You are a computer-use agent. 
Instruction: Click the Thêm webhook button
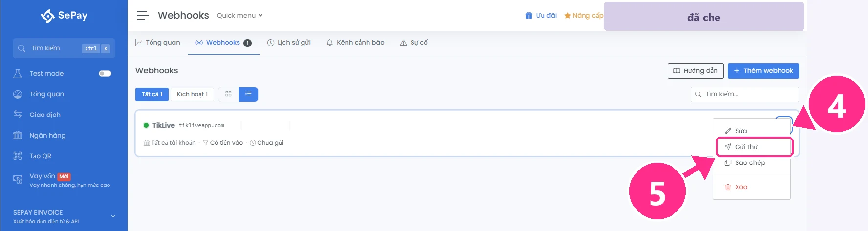click(x=763, y=70)
